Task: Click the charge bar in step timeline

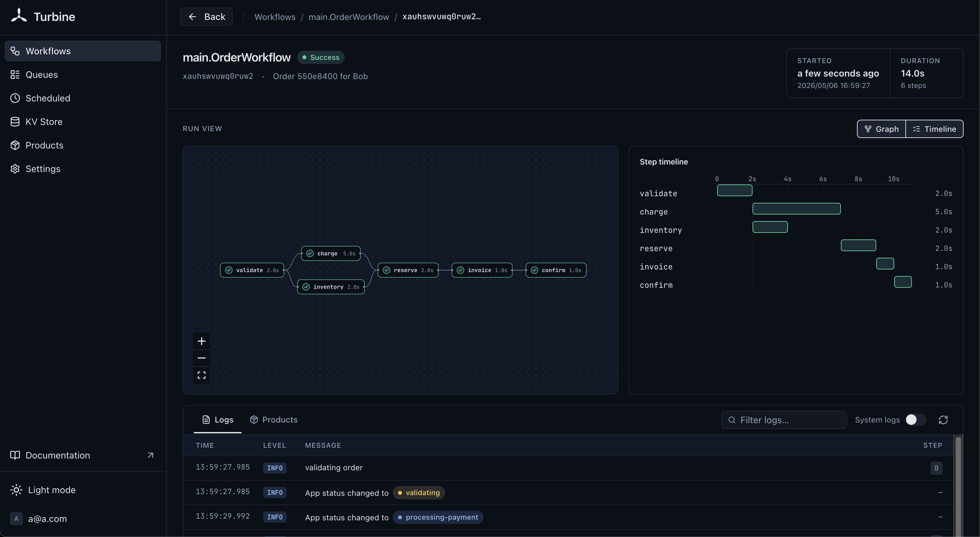Action: 797,209
